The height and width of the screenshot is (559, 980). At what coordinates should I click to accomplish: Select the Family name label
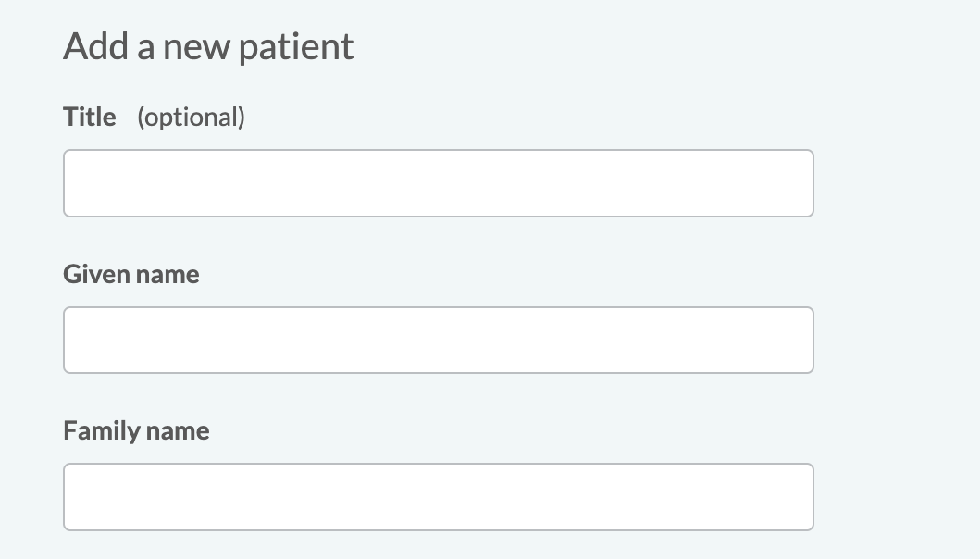[136, 430]
